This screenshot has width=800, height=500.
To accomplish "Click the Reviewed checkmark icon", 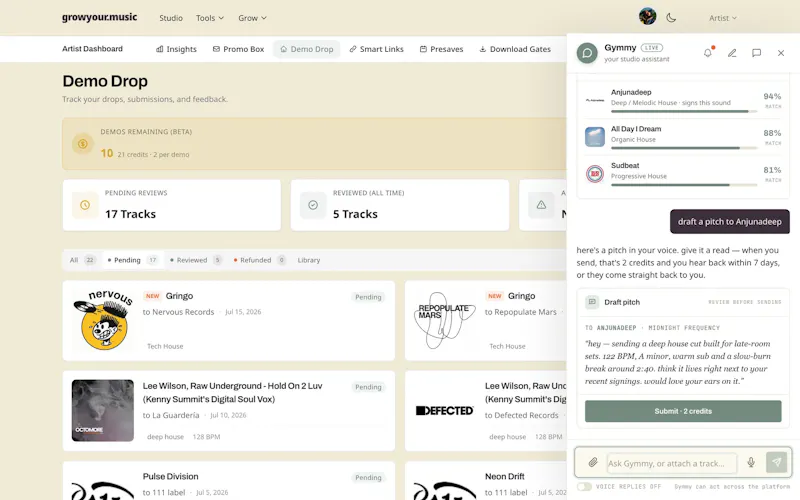I will coord(313,205).
